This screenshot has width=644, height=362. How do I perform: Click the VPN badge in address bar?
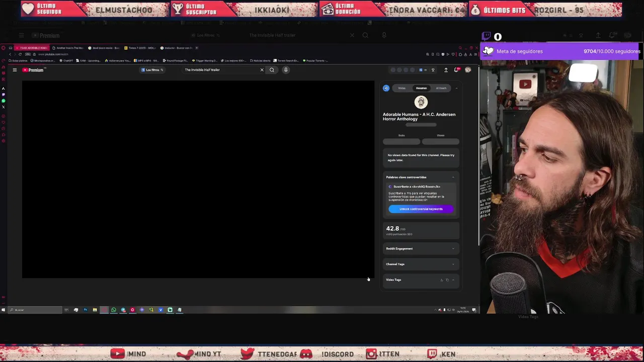[28, 54]
